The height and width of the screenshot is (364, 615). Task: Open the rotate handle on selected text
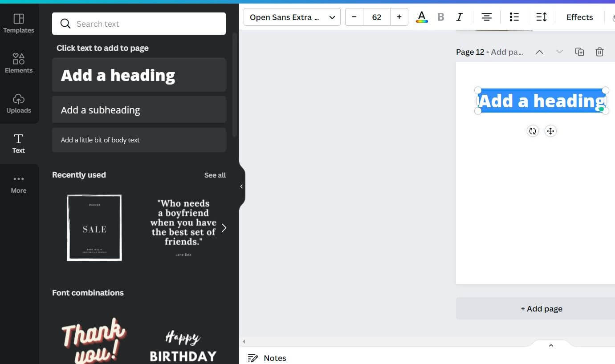coord(533,131)
